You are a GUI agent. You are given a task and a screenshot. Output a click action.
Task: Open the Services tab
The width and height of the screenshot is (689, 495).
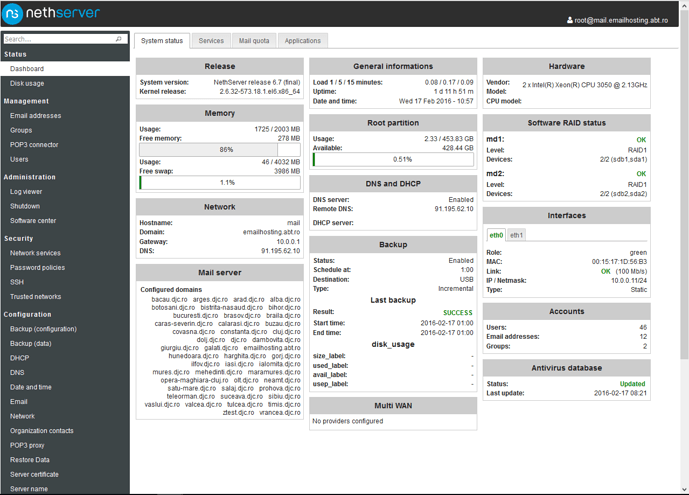pos(211,41)
